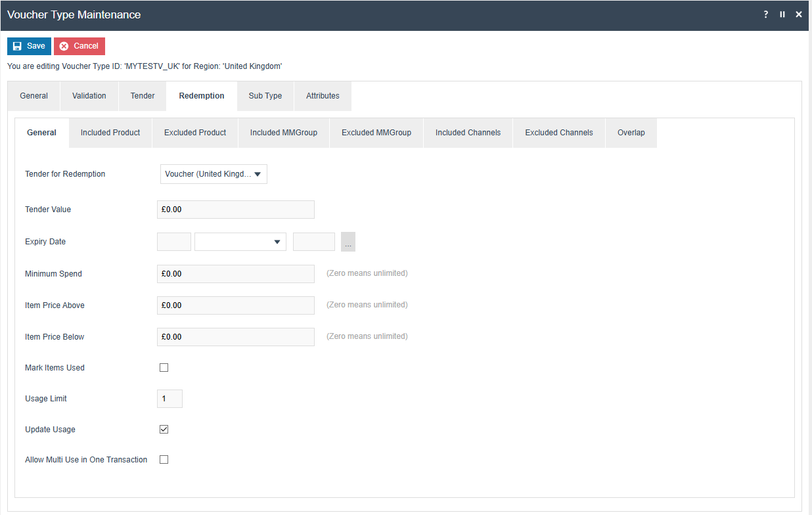Image resolution: width=812 pixels, height=515 pixels.
Task: Expand the Tender for Redemption dropdown
Action: [214, 174]
